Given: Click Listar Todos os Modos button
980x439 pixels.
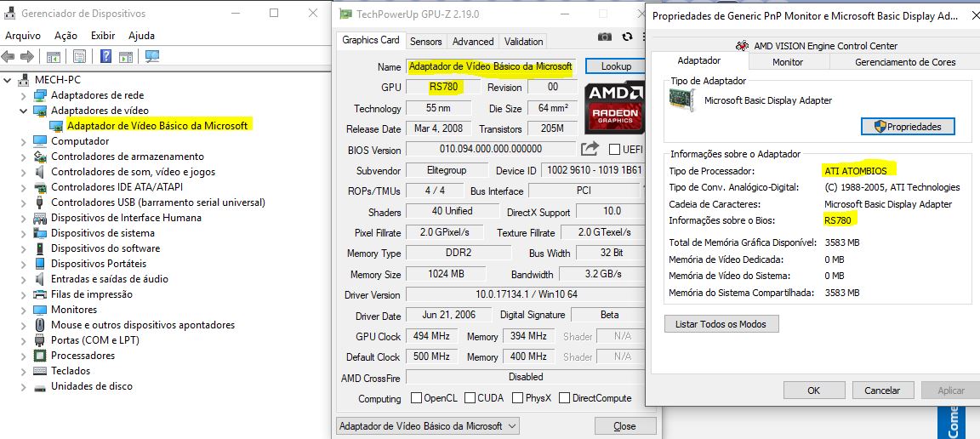Looking at the screenshot, I should (x=722, y=324).
